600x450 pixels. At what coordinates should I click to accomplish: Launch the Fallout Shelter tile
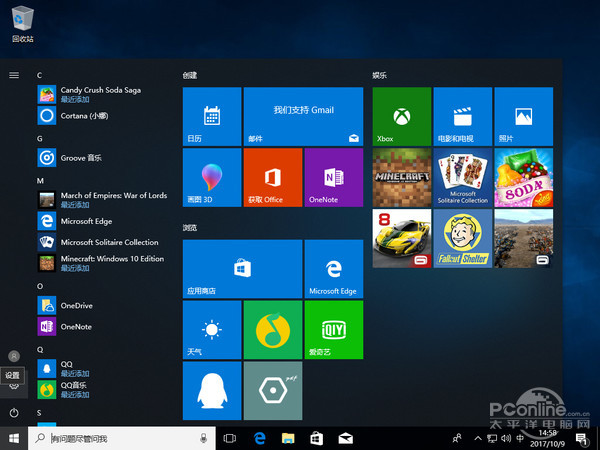point(463,238)
